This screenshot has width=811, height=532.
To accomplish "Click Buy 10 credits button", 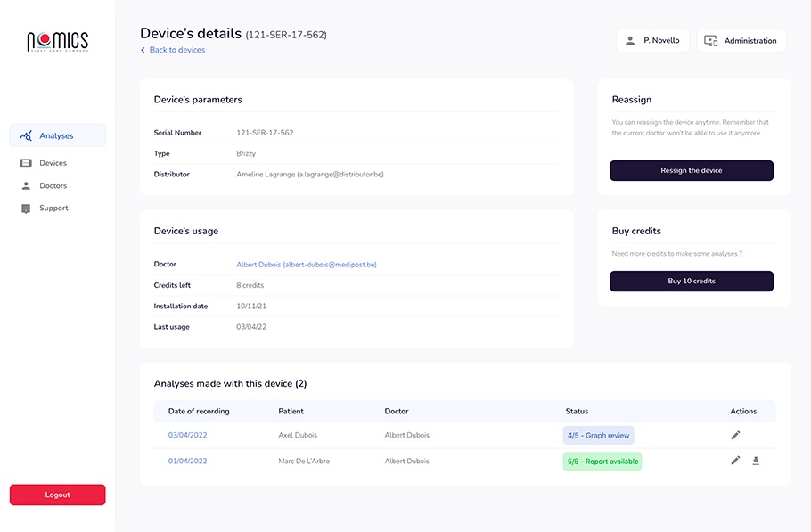I will point(691,282).
